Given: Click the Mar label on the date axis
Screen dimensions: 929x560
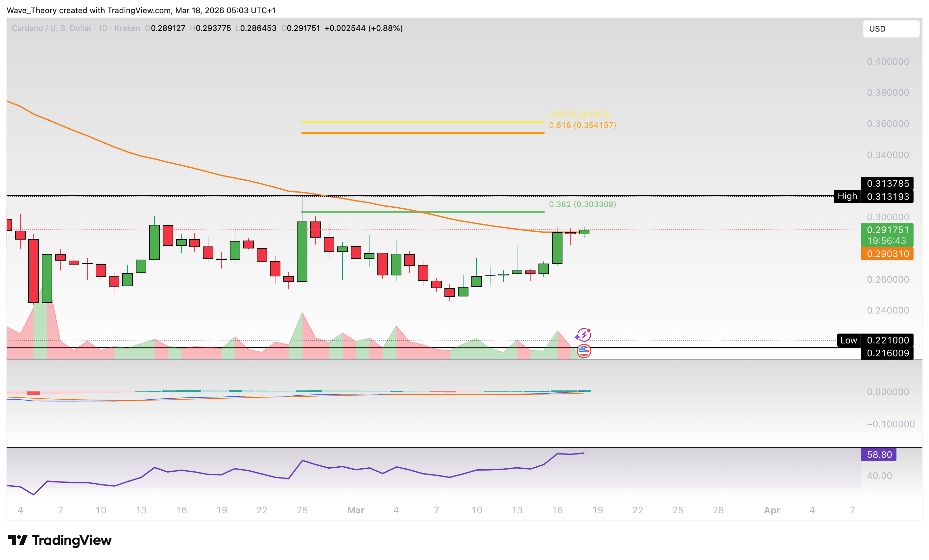Looking at the screenshot, I should 356,510.
